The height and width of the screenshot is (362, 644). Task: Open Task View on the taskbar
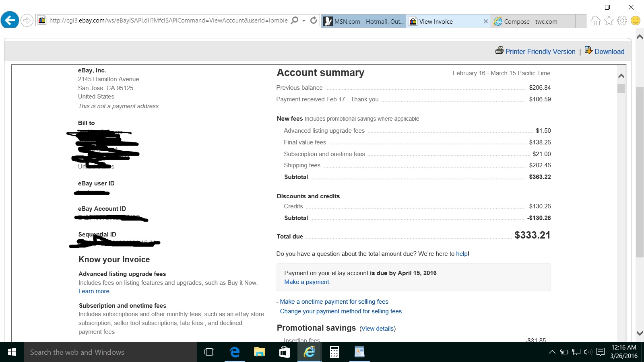(x=209, y=352)
